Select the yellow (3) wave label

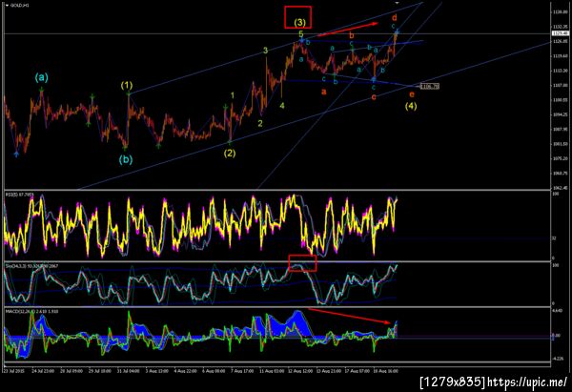pyautogui.click(x=300, y=22)
